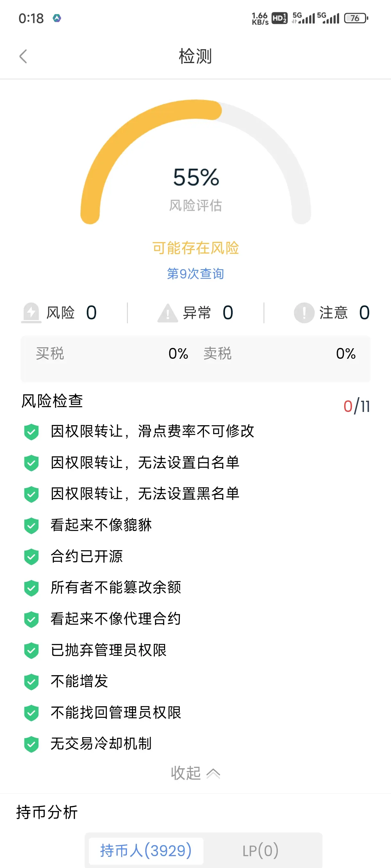Tap the 买税 0% field

coord(112,353)
